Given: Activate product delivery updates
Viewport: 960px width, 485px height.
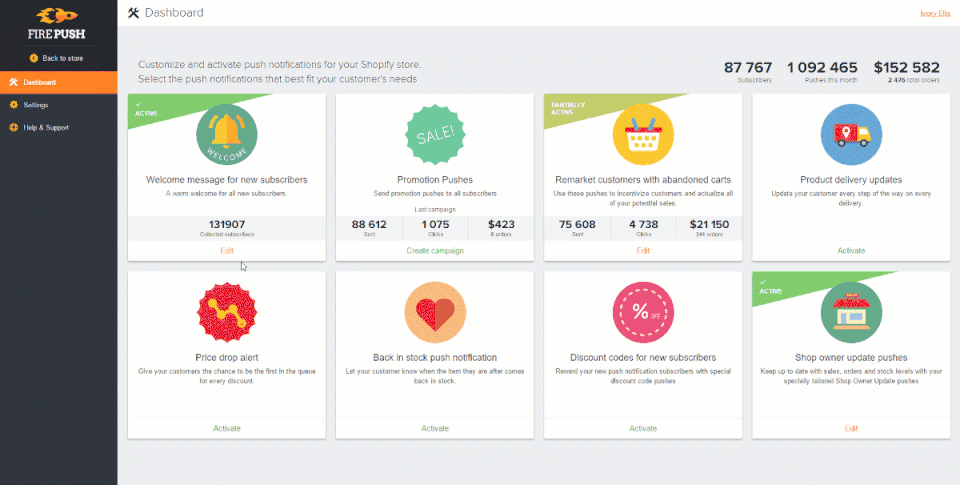Looking at the screenshot, I should [x=851, y=250].
